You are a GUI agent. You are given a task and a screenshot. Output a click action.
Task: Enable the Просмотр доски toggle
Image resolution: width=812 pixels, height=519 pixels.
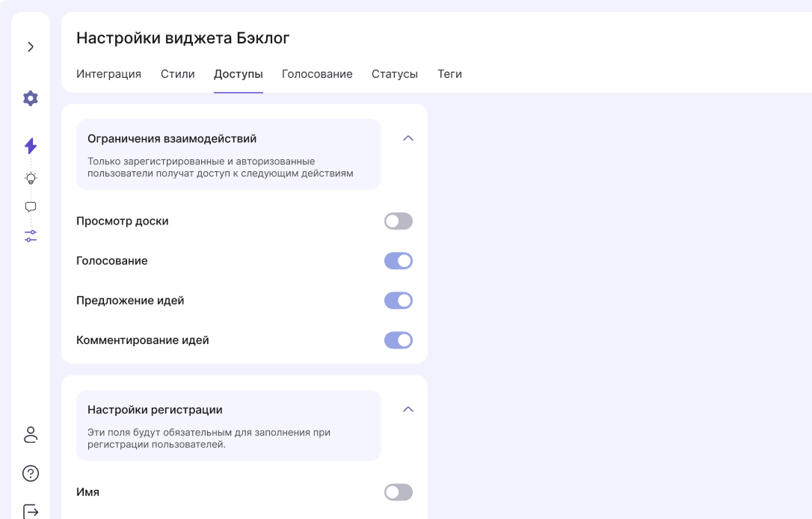coord(399,221)
